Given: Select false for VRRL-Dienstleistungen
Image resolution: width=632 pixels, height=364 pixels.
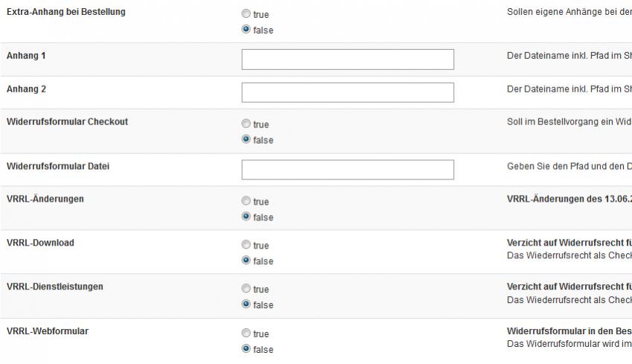Looking at the screenshot, I should point(246,305).
